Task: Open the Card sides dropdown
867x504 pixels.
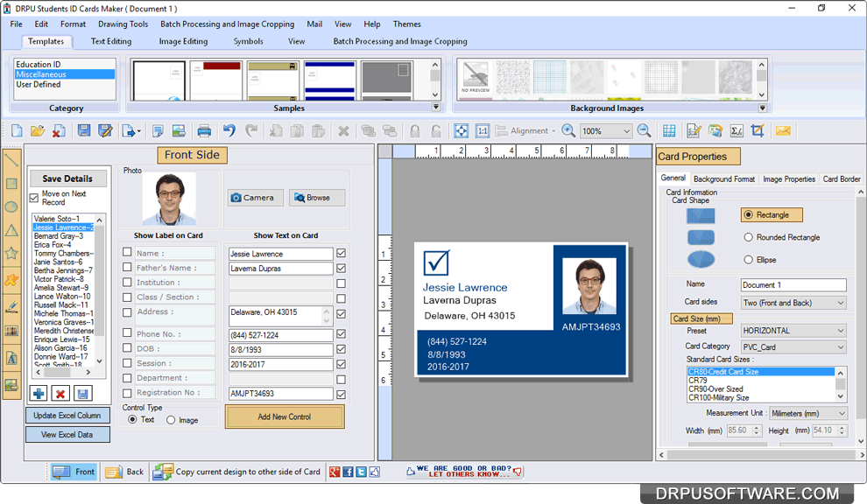Action: [x=793, y=303]
